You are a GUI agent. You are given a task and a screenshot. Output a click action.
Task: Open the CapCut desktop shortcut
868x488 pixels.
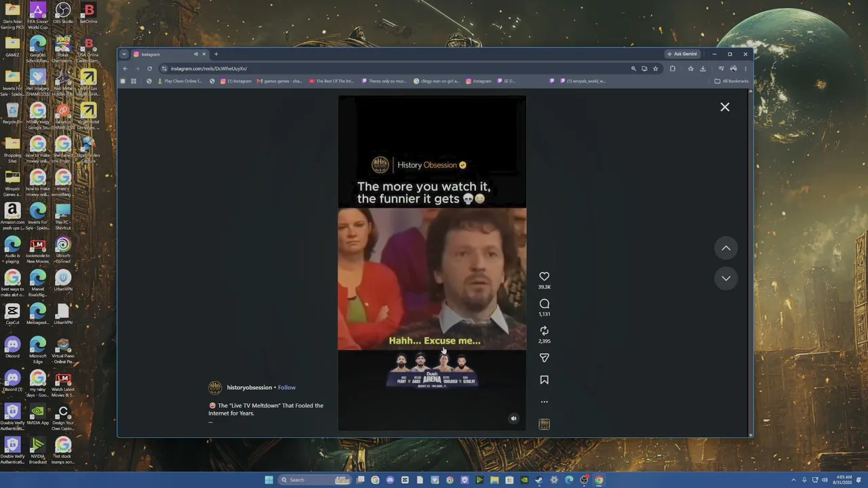pos(12,314)
